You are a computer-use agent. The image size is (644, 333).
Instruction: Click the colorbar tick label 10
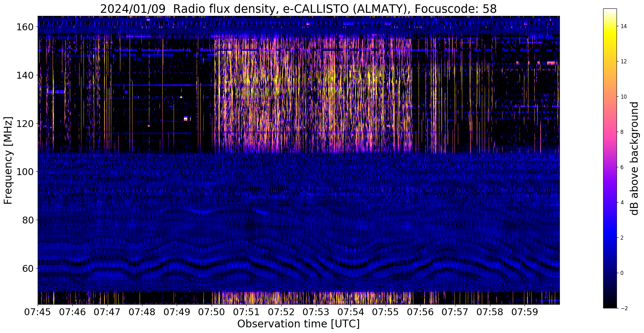(624, 97)
